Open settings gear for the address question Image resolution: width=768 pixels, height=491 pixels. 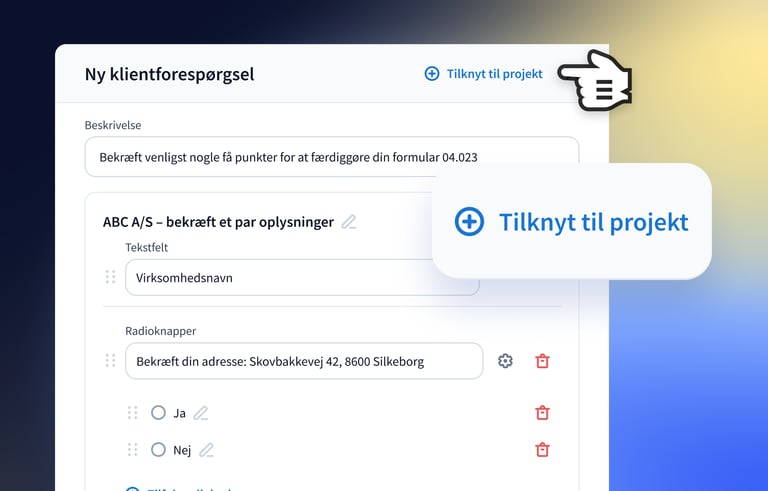505,361
